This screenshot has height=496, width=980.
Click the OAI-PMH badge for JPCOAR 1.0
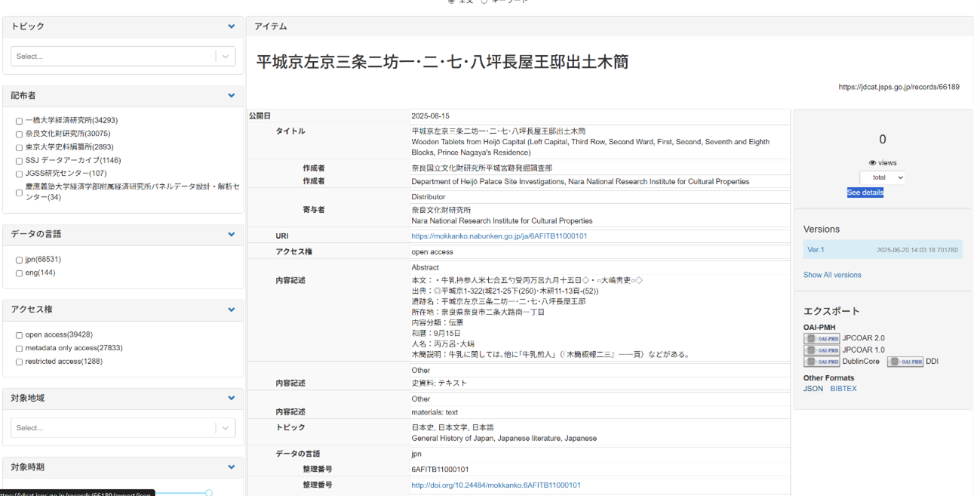click(822, 350)
